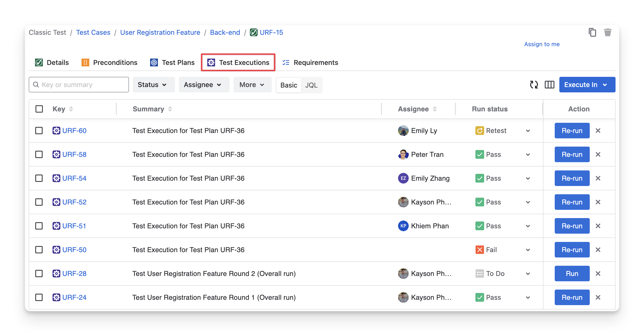Sort by Assignee column arrows
The image size is (644, 336).
[435, 109]
